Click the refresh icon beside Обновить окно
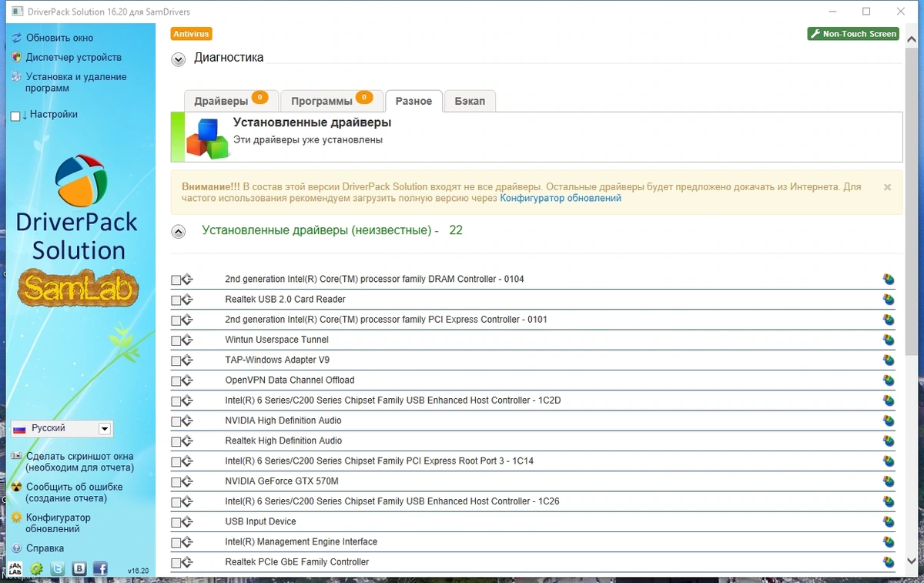 tap(16, 38)
